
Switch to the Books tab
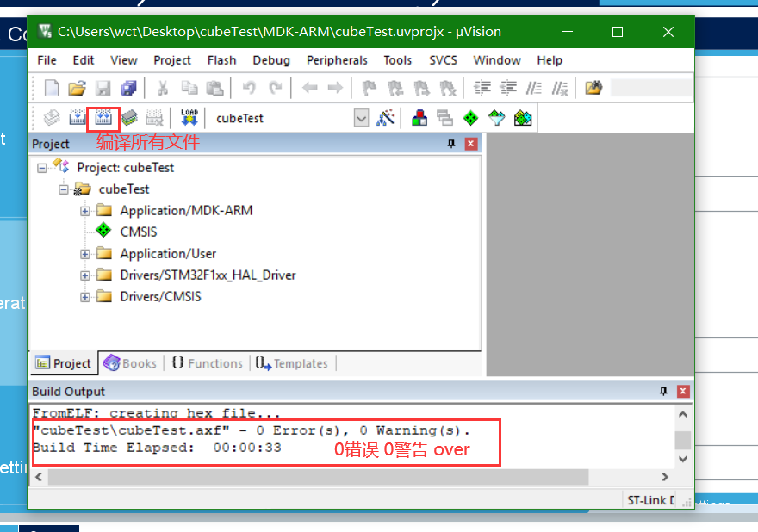coord(131,363)
